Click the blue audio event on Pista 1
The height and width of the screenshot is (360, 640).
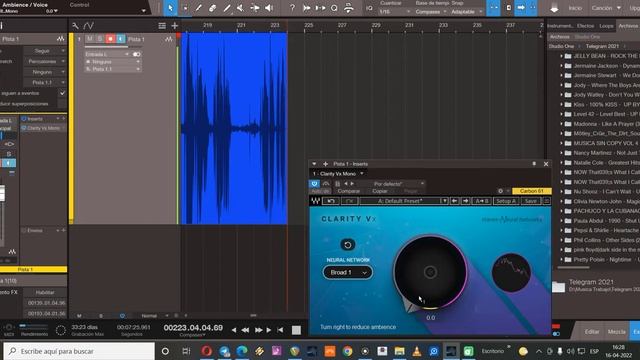(234, 129)
